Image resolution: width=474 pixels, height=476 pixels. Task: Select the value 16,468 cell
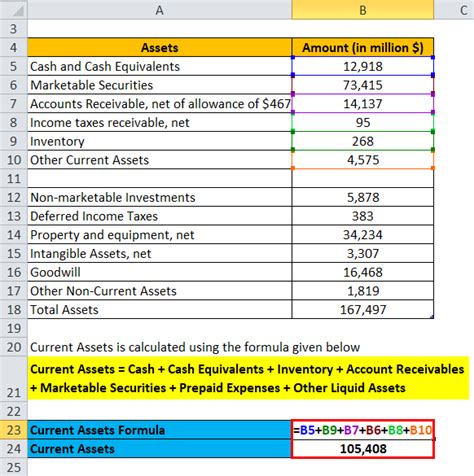(x=363, y=272)
